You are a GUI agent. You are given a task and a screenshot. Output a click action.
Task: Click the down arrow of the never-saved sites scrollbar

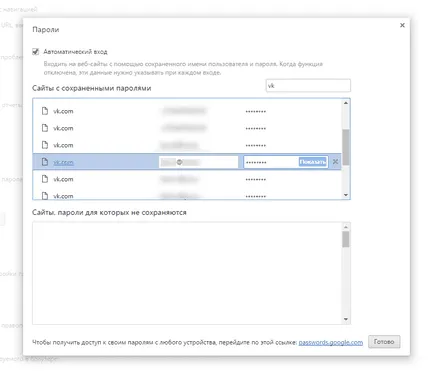(346, 319)
